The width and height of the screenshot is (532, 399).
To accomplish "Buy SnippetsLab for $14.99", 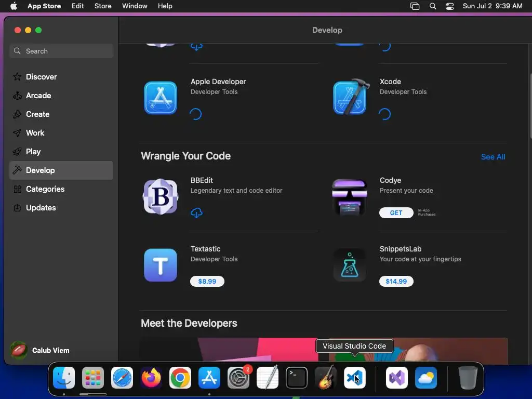I will (x=396, y=281).
